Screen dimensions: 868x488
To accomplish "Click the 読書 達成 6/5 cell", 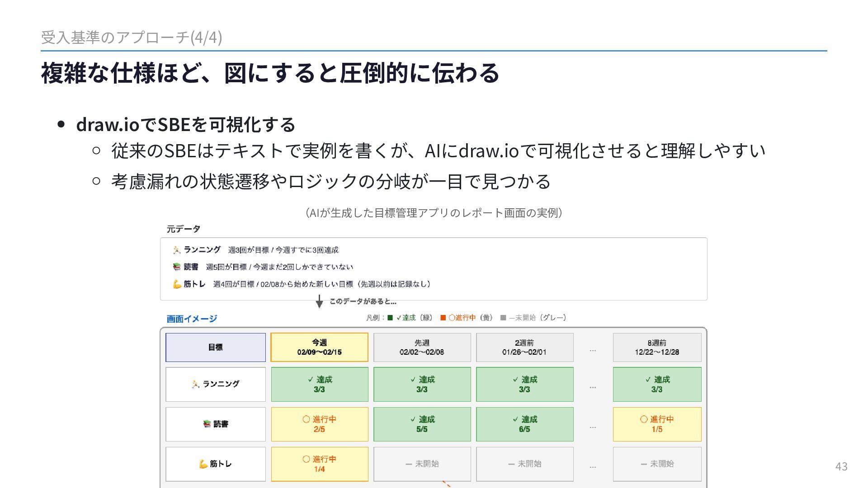I will 524,424.
